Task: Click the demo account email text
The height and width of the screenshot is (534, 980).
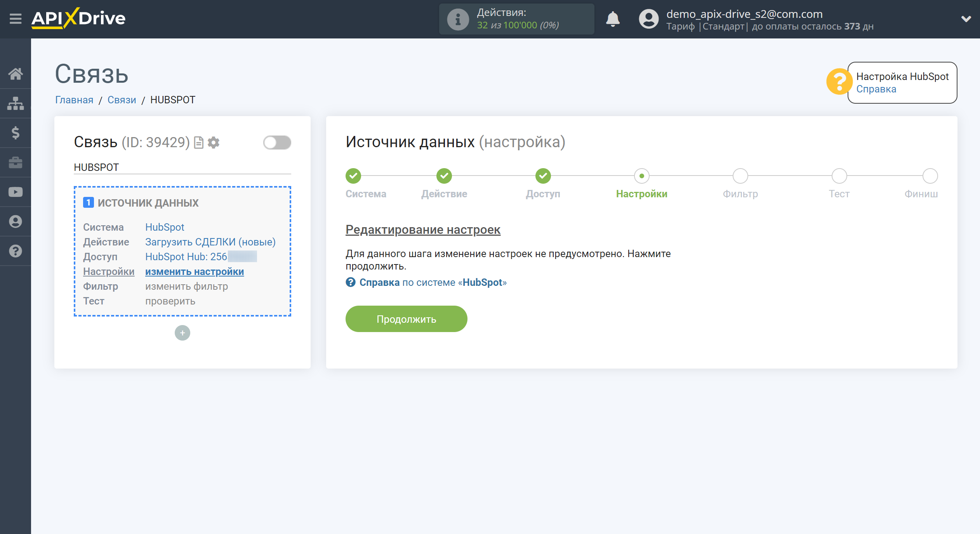Action: pyautogui.click(x=744, y=14)
